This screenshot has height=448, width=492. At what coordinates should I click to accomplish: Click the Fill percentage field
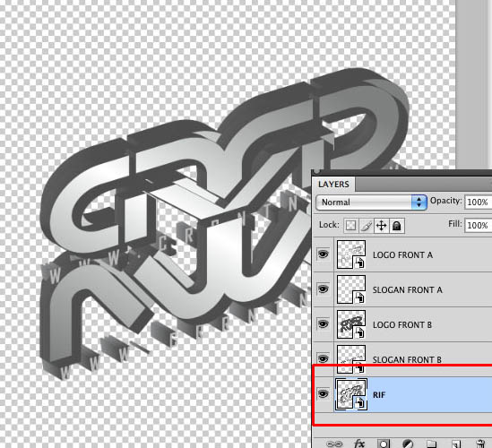coord(479,225)
